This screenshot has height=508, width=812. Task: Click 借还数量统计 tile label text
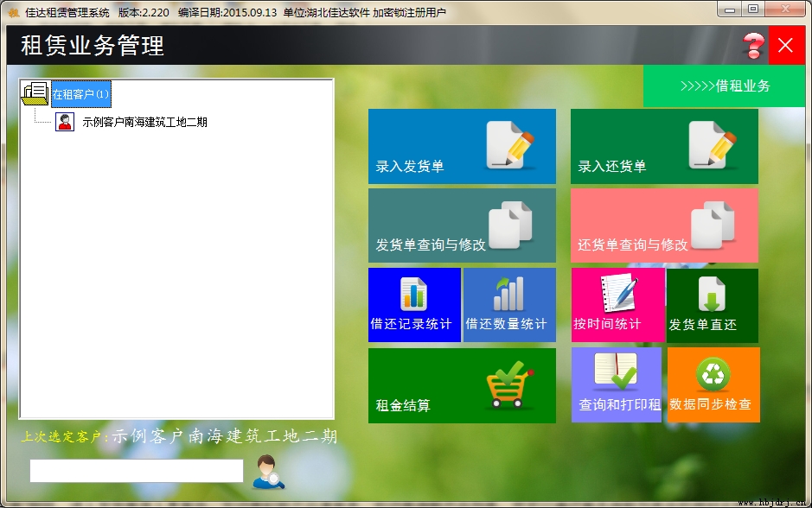click(506, 324)
